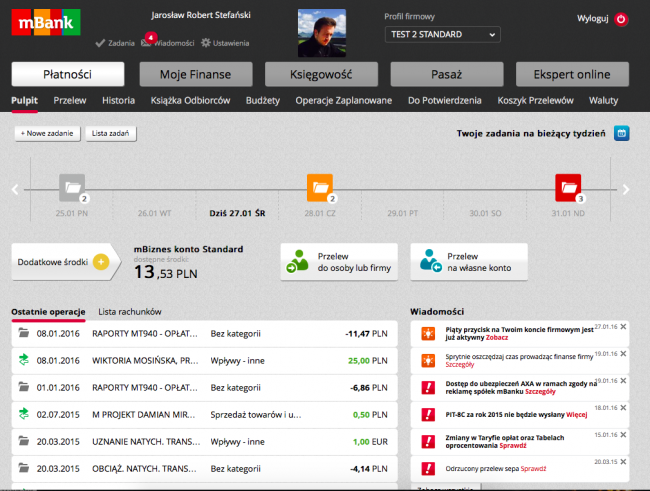650x491 pixels.
Task: Dismiss the 20.03.15 sepa message
Action: click(623, 462)
